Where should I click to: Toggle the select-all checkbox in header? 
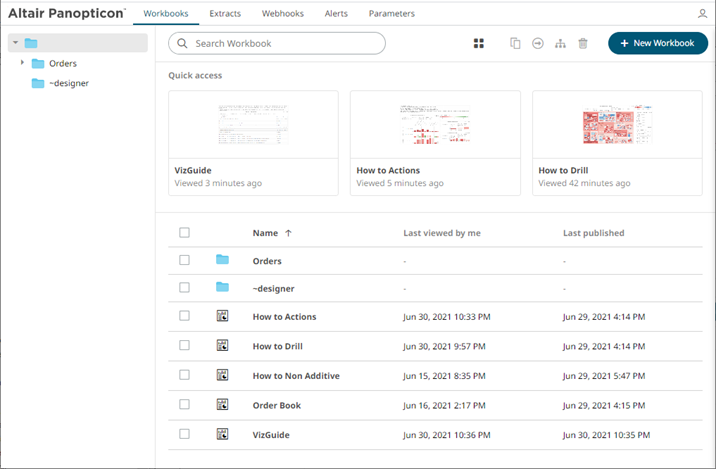184,233
